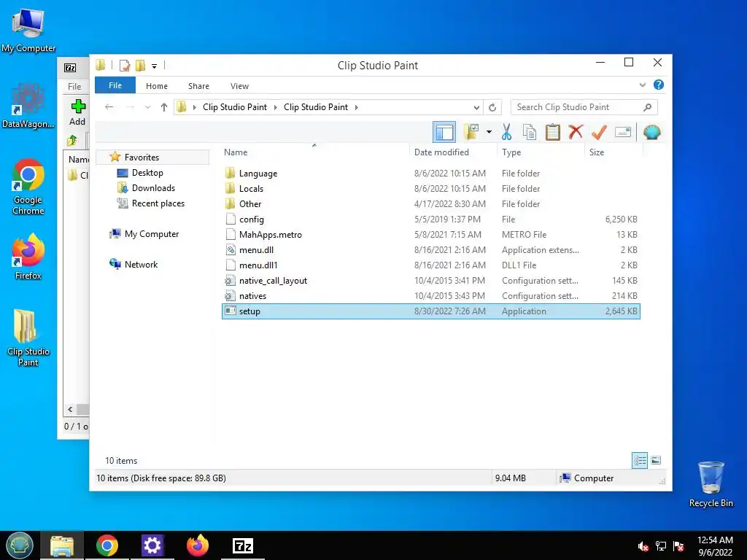This screenshot has width=747, height=560.
Task: Select the Other folder
Action: pyautogui.click(x=430, y=204)
